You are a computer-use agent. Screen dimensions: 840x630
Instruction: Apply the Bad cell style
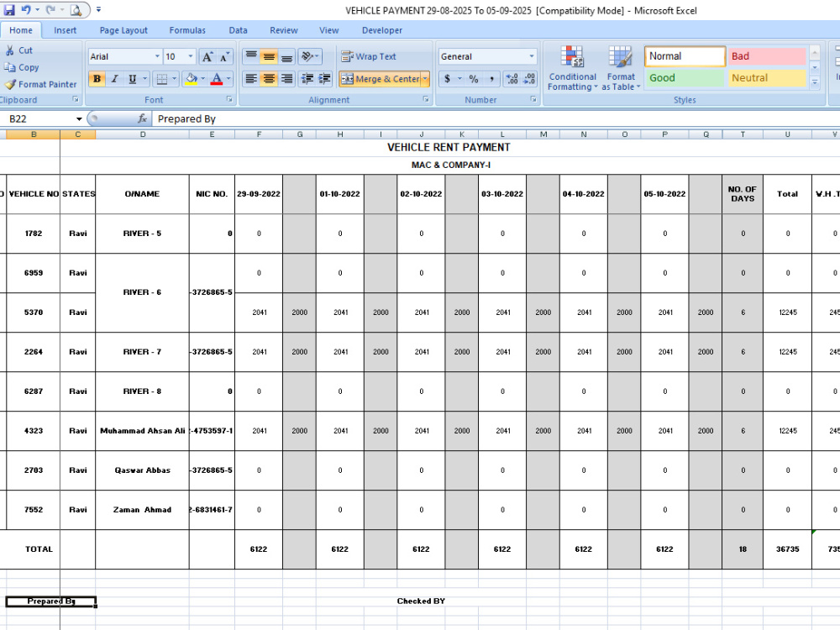pyautogui.click(x=767, y=56)
